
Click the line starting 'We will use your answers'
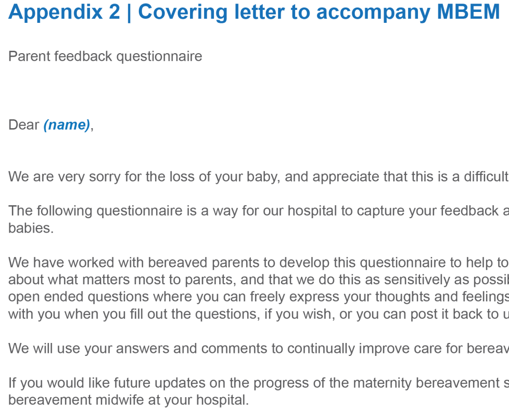[258, 348]
